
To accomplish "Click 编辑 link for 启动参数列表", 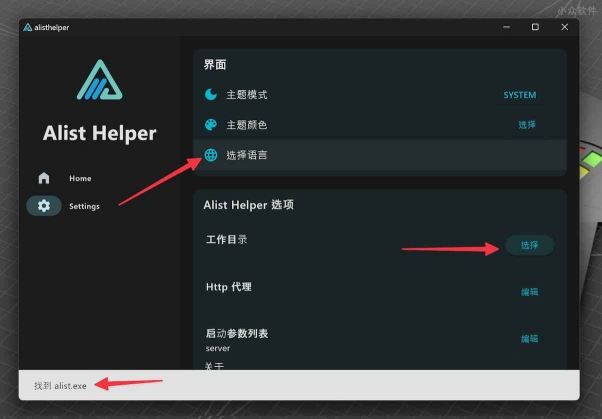I will (x=529, y=339).
